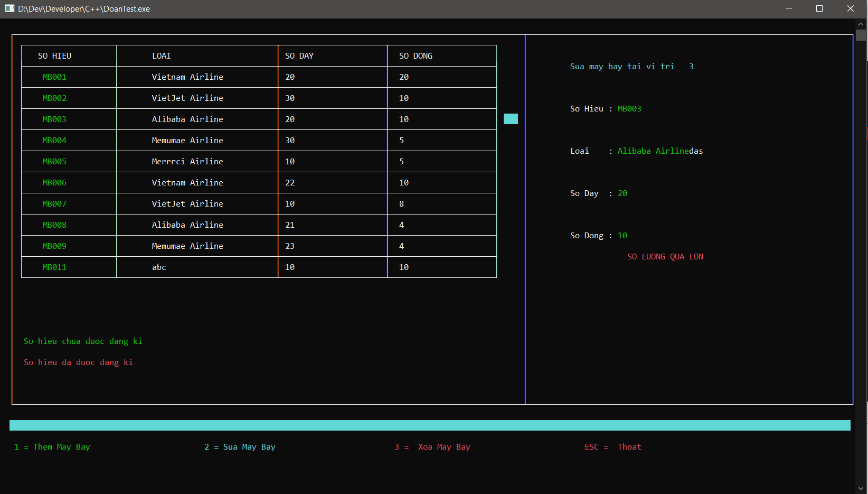
Task: Click the red 'So hieu da duoc dang ki' message
Action: (78, 362)
